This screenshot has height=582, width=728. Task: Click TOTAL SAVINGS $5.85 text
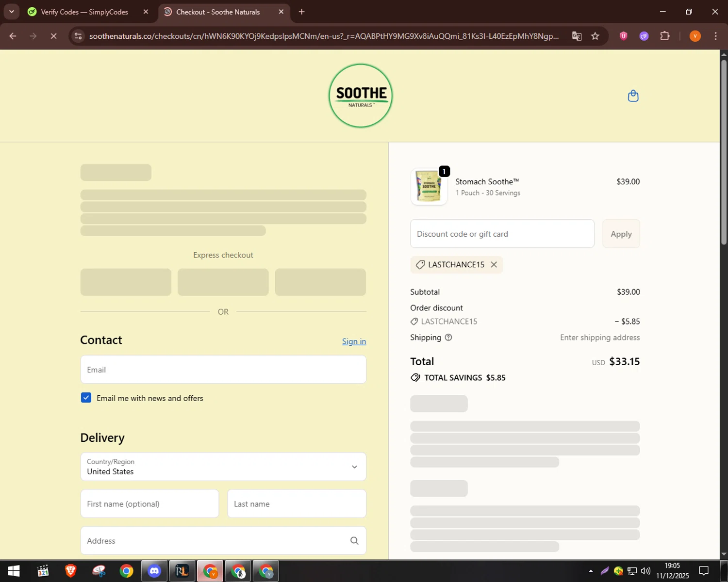[464, 378]
